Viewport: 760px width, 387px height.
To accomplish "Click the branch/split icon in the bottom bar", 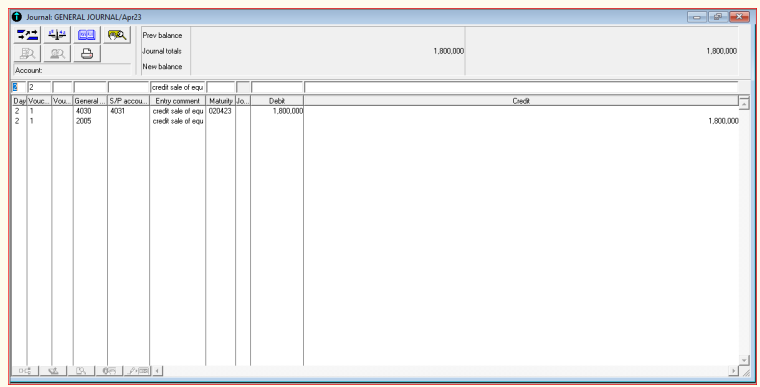I will click(x=25, y=371).
